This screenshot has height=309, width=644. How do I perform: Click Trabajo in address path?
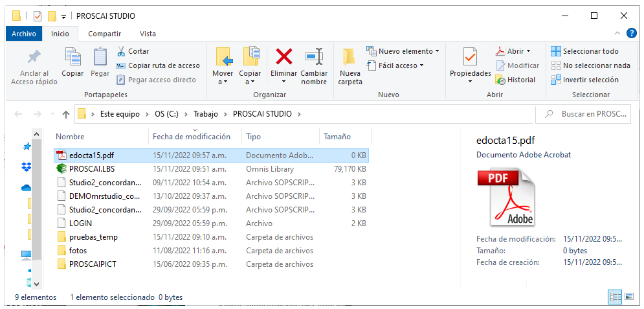pyautogui.click(x=206, y=114)
